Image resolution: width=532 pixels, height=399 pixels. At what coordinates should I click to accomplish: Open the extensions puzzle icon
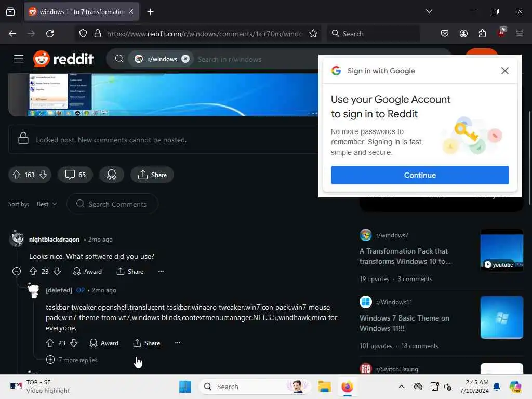coord(482,34)
